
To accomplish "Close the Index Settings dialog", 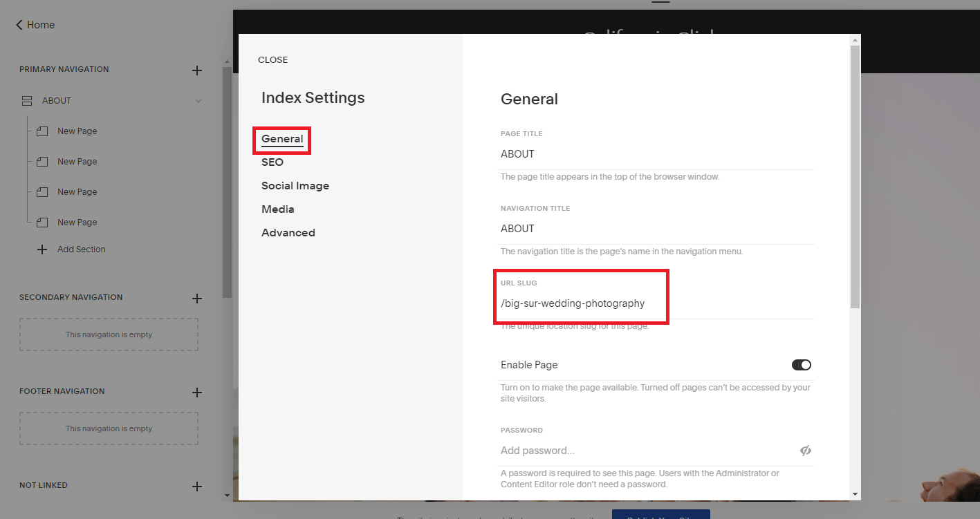I will click(x=272, y=60).
